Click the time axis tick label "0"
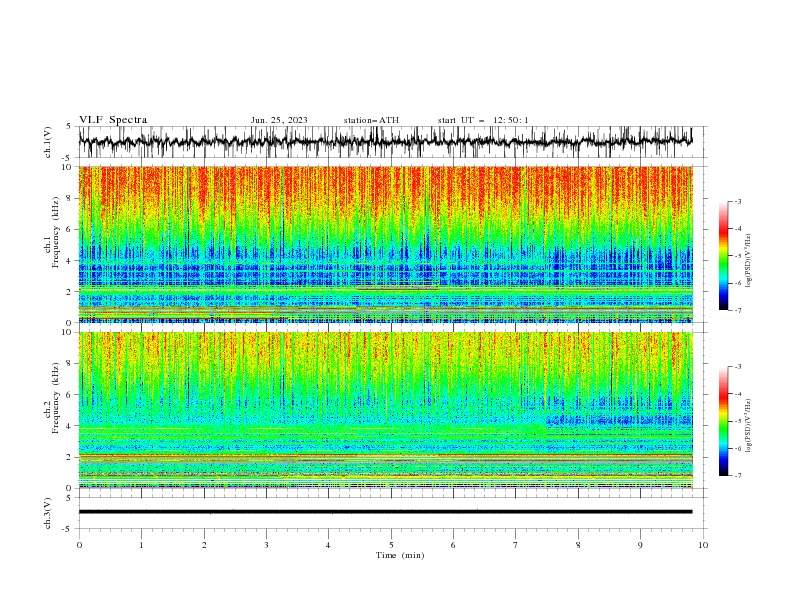Image resolution: width=792 pixels, height=612 pixels. [x=79, y=545]
